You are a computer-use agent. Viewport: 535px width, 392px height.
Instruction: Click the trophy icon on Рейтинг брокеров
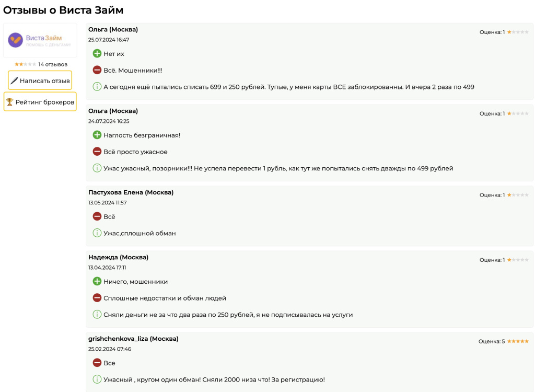(9, 102)
